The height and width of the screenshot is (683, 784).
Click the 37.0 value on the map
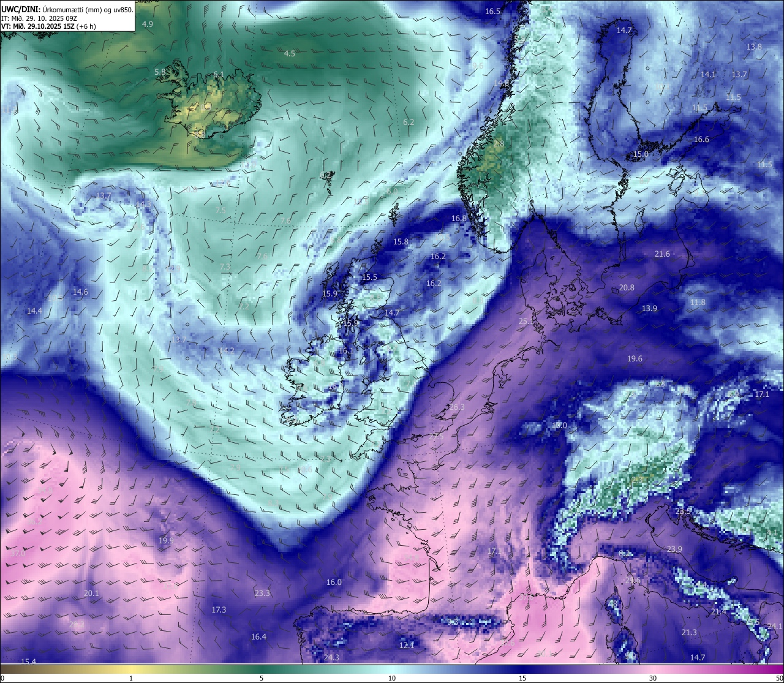[18, 554]
